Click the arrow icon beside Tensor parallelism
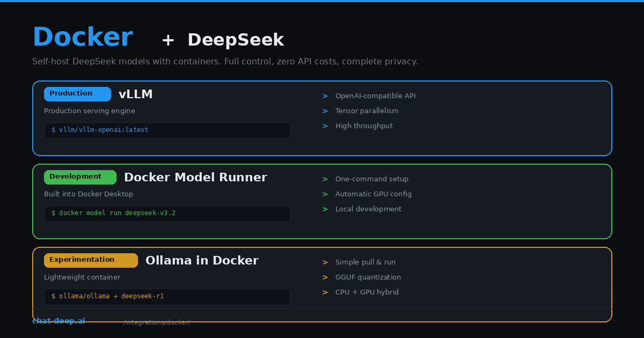Screen dimensions: 644x338 325,111
